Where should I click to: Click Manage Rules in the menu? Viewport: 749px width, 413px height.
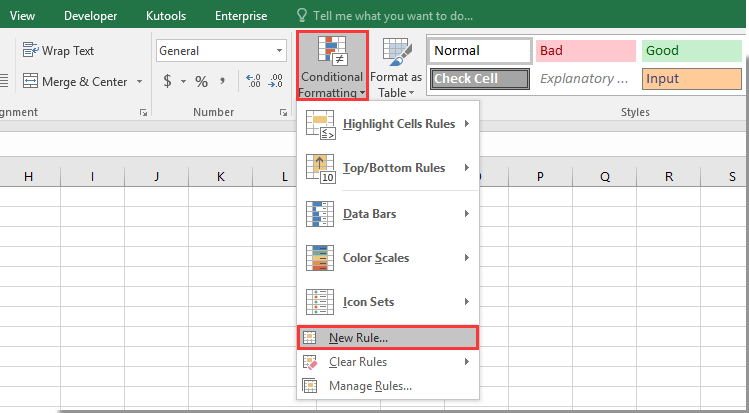(x=370, y=385)
